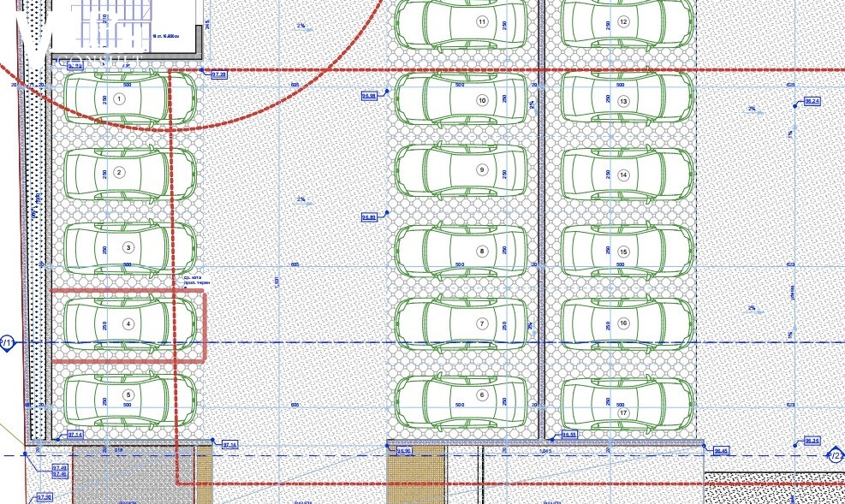This screenshot has width=845, height=504.
Task: Select the car in parking space 1
Action: (128, 99)
